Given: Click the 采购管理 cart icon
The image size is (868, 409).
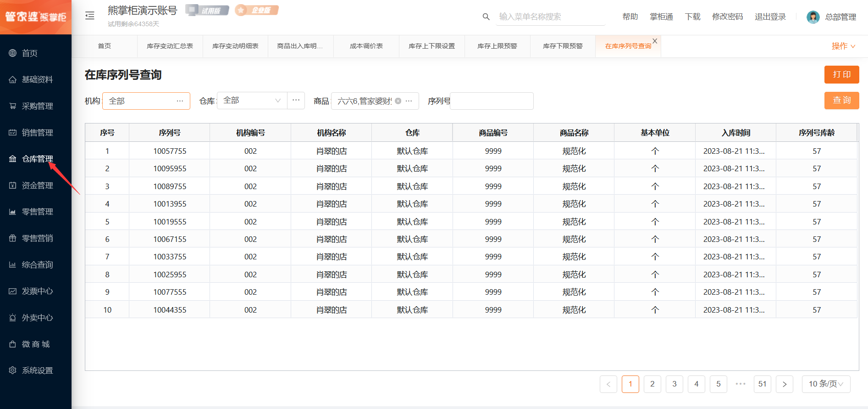Looking at the screenshot, I should (13, 106).
